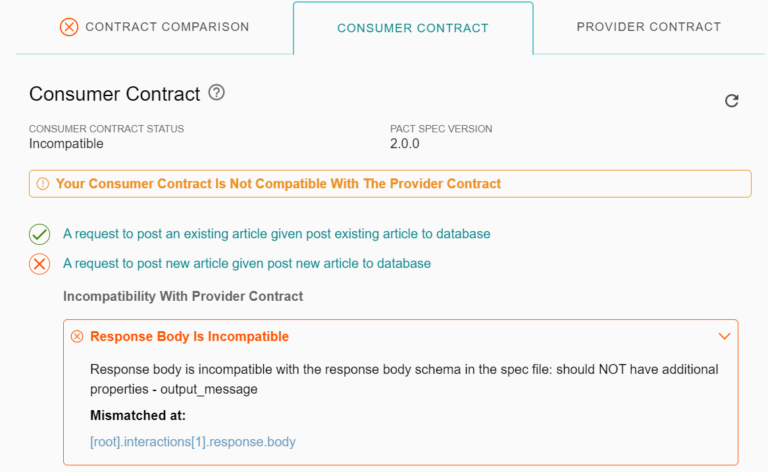The width and height of the screenshot is (768, 472).
Task: Click the Incompatible contract status text
Action: [66, 143]
